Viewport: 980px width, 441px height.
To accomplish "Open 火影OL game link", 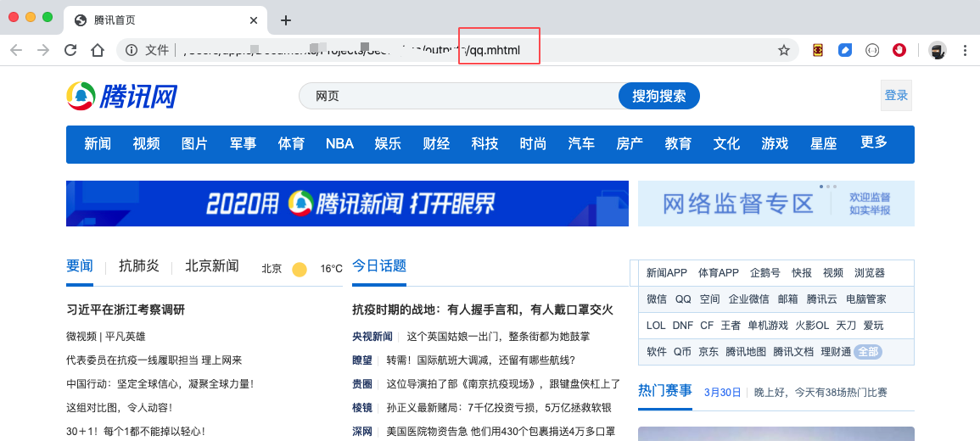I will coord(813,326).
